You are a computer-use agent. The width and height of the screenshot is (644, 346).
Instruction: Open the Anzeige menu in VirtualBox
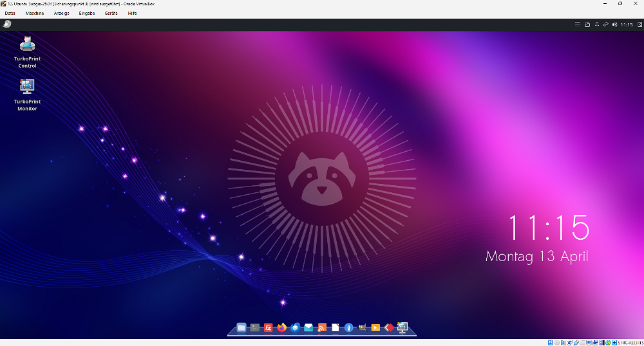coord(62,13)
